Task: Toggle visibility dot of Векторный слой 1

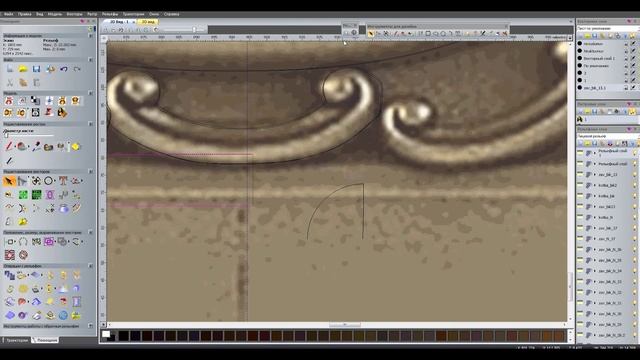Action: coord(580,58)
